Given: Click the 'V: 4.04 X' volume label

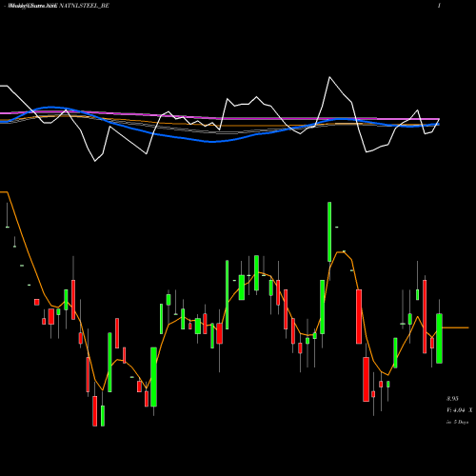Looking at the screenshot, I should [459, 410].
